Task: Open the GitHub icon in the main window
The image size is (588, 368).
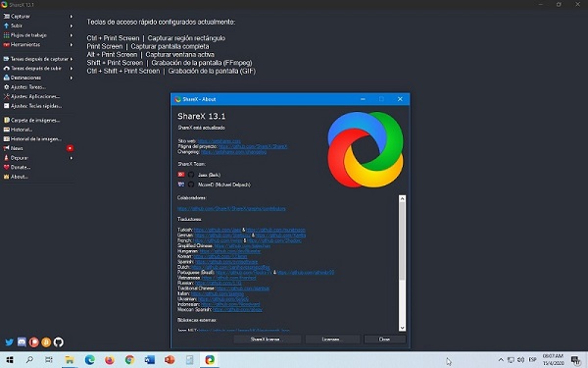Action: [x=58, y=342]
